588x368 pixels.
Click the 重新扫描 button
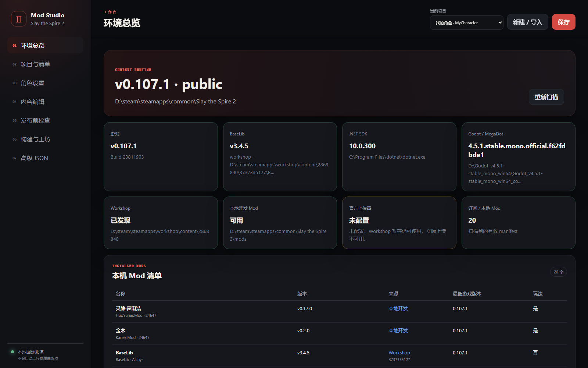coord(546,97)
